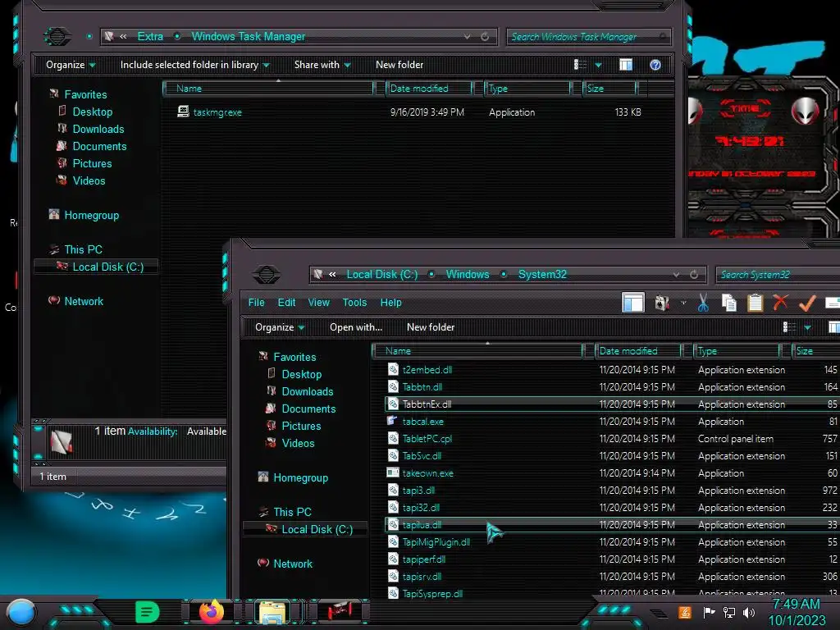This screenshot has width=840, height=630.
Task: Click the Search Windows Task Manager field
Action: [587, 37]
